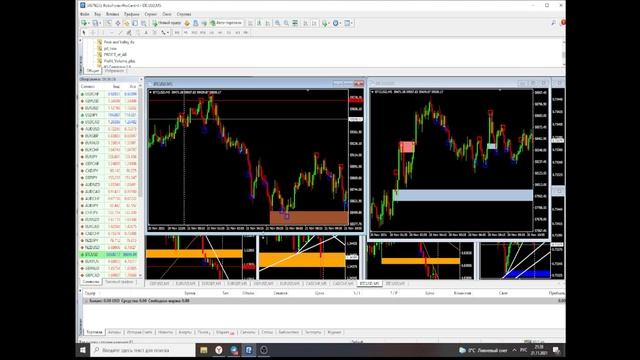Open the Графики menu
The image size is (640, 360).
pyautogui.click(x=131, y=14)
